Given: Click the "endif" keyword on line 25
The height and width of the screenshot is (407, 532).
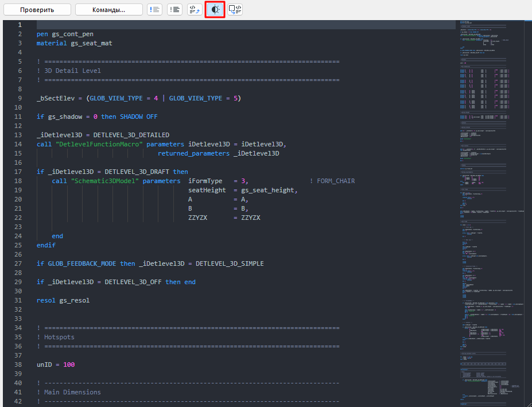Looking at the screenshot, I should coord(46,245).
